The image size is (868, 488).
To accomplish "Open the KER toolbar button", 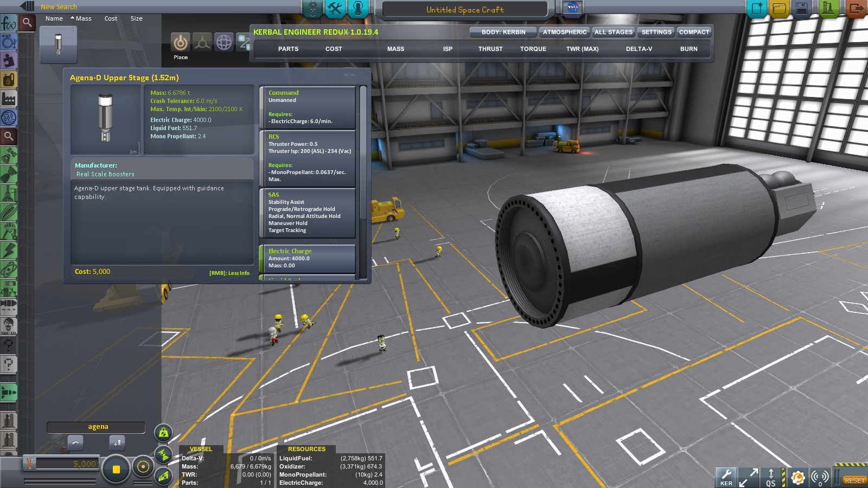I will coord(726,478).
